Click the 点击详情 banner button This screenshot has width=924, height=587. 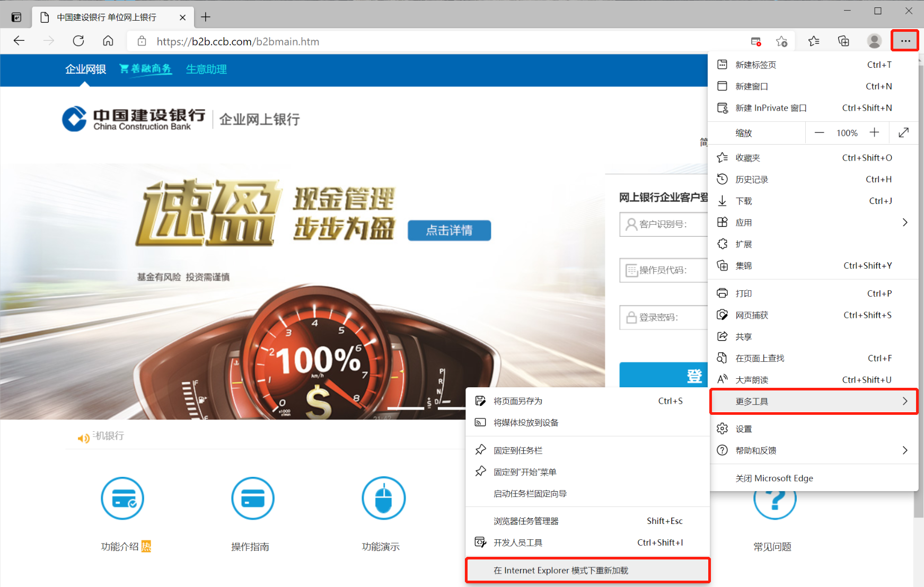pyautogui.click(x=449, y=230)
